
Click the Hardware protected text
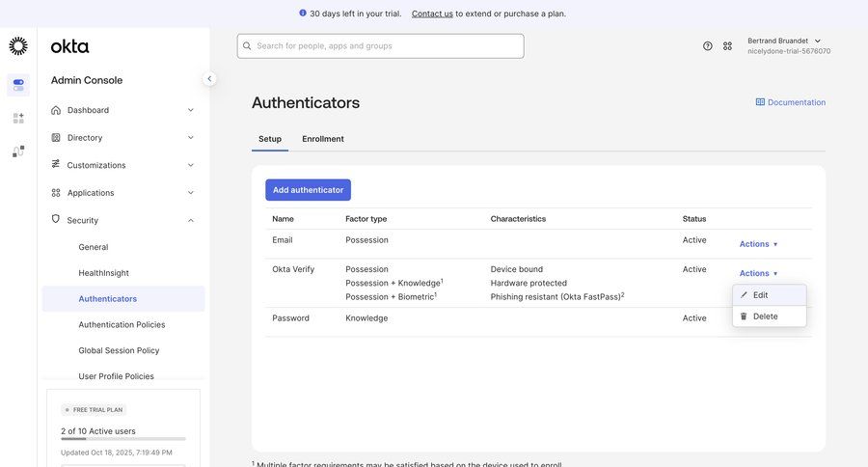[x=529, y=283]
